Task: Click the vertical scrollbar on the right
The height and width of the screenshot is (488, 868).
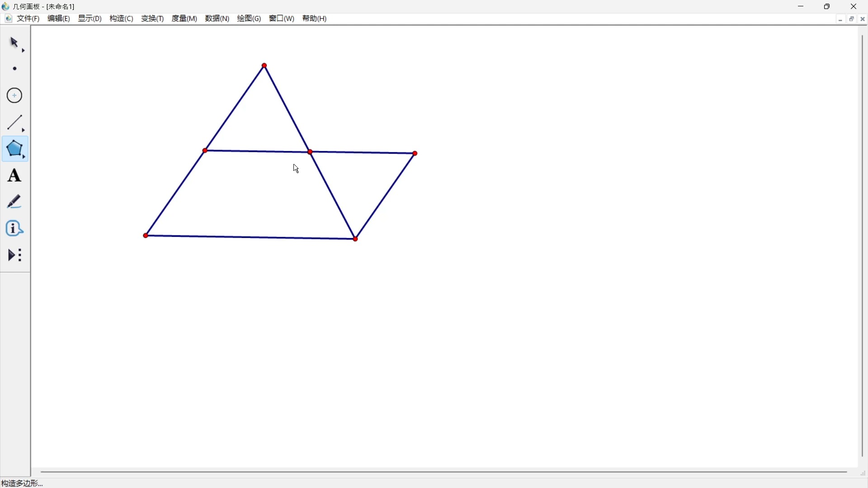Action: click(863, 246)
